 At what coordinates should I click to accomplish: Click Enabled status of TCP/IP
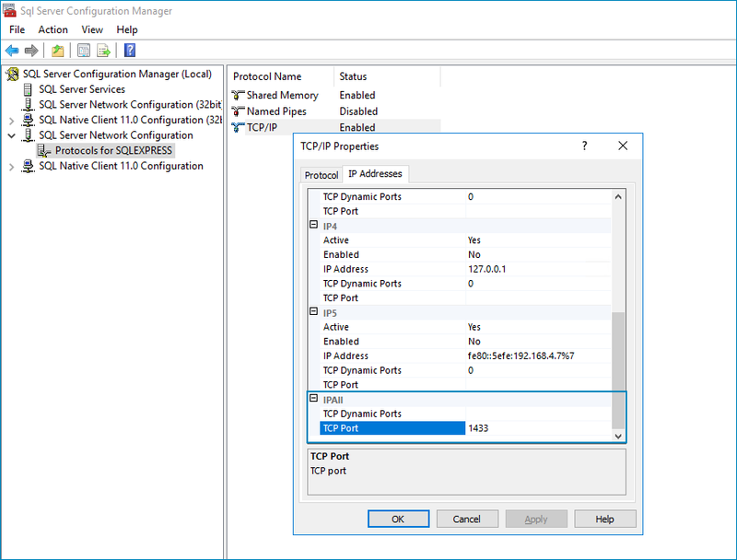(x=357, y=127)
